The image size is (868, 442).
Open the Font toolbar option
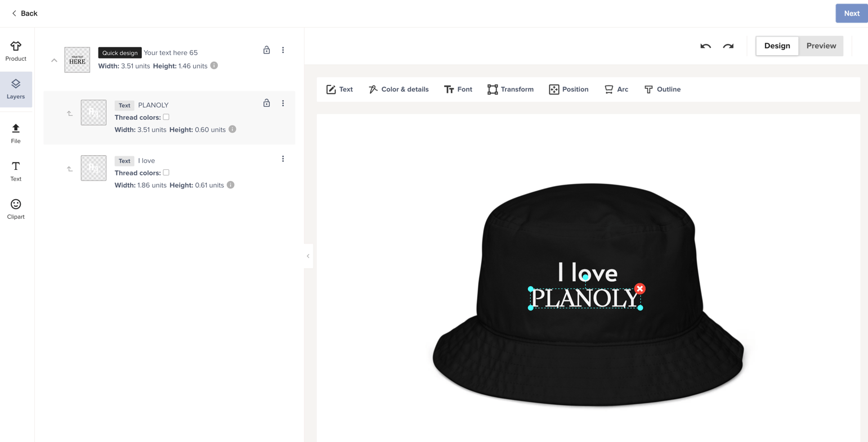click(458, 89)
